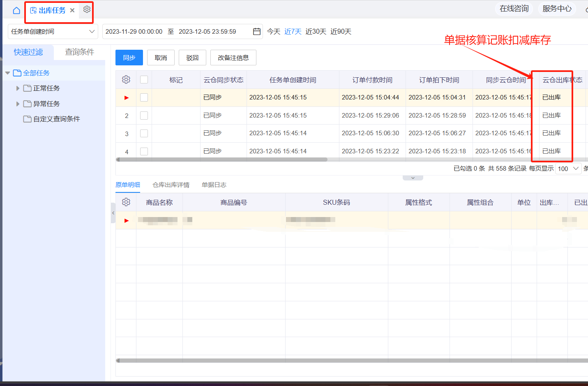Click the 标记 column header
Screen dimensions: 588x386
point(176,80)
